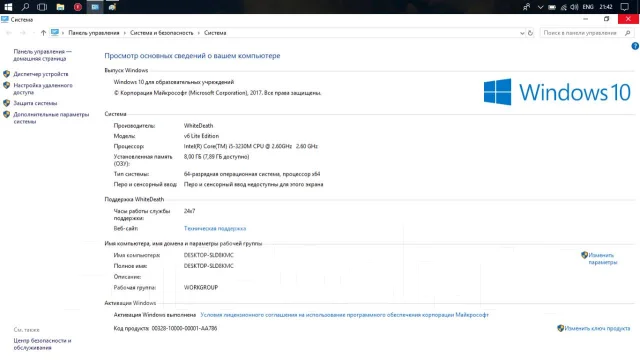640x360 pixels.
Task: Open the clock showing 21:42
Action: point(606,7)
